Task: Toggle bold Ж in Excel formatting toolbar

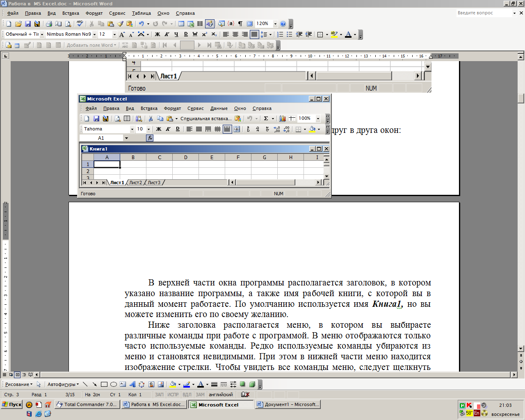Action: (x=159, y=129)
